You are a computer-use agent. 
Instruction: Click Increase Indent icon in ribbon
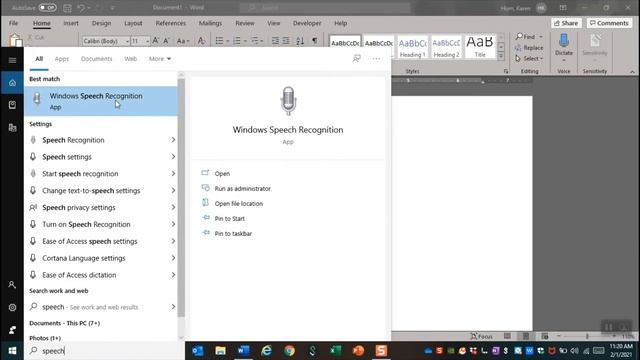click(286, 40)
